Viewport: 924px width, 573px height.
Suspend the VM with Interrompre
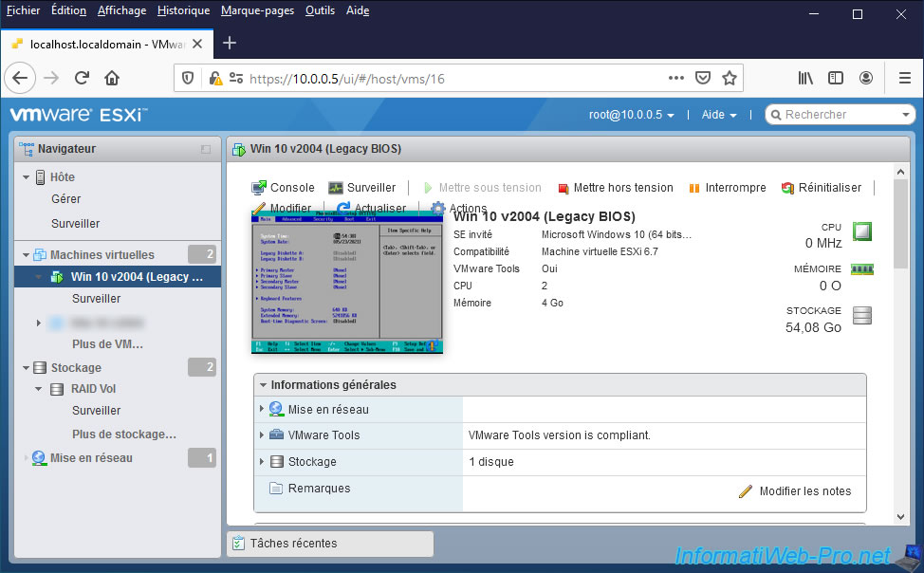click(x=728, y=188)
